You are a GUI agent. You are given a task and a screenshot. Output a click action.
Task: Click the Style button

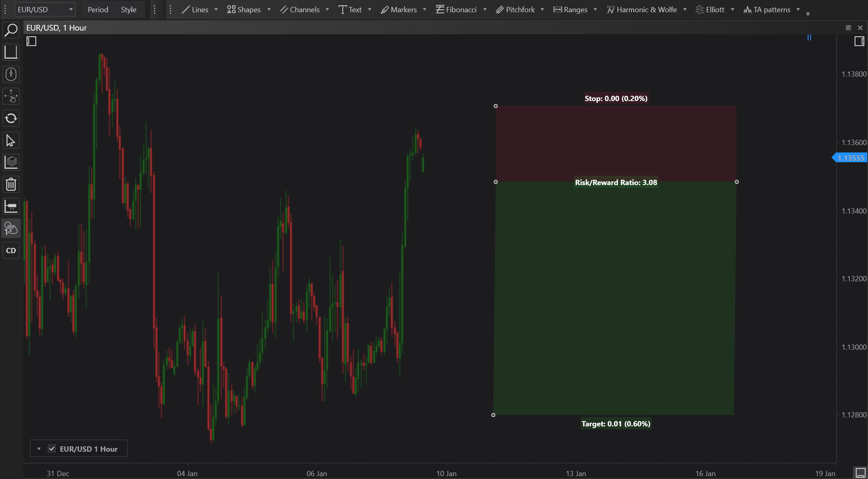(128, 9)
